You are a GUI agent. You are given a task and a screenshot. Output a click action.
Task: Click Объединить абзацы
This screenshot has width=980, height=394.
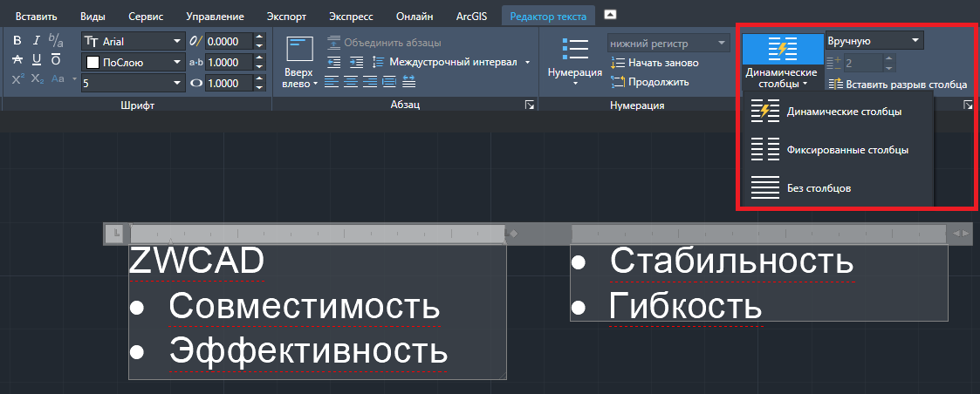pos(384,43)
